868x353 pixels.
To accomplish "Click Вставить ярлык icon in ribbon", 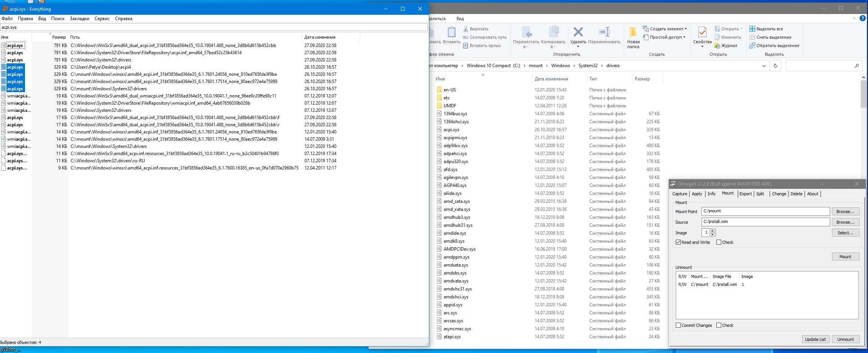I will (x=466, y=45).
